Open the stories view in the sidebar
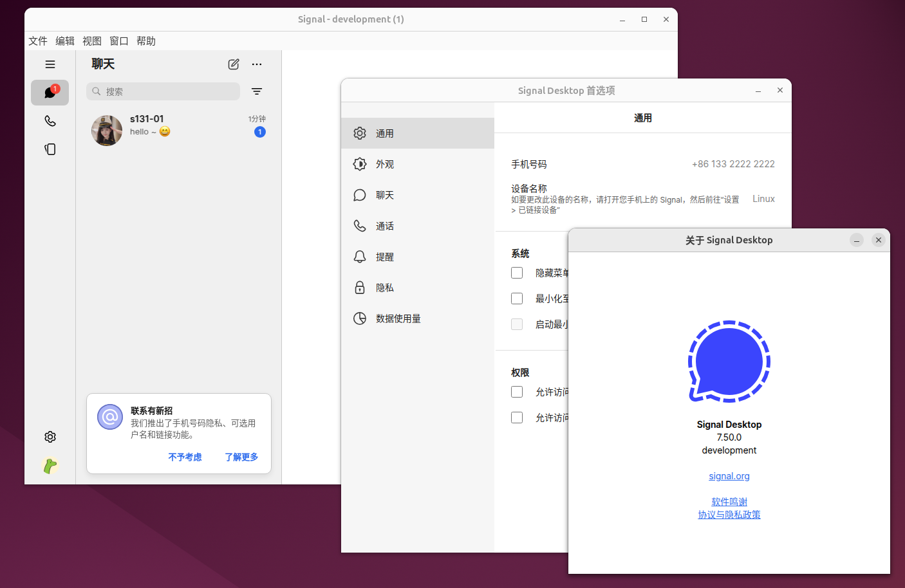The image size is (905, 588). point(50,149)
